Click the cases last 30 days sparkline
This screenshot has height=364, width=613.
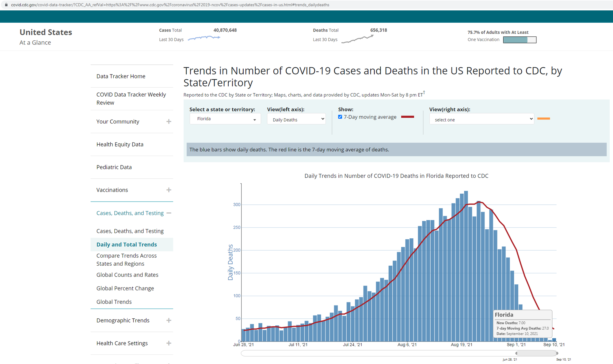[x=204, y=38]
